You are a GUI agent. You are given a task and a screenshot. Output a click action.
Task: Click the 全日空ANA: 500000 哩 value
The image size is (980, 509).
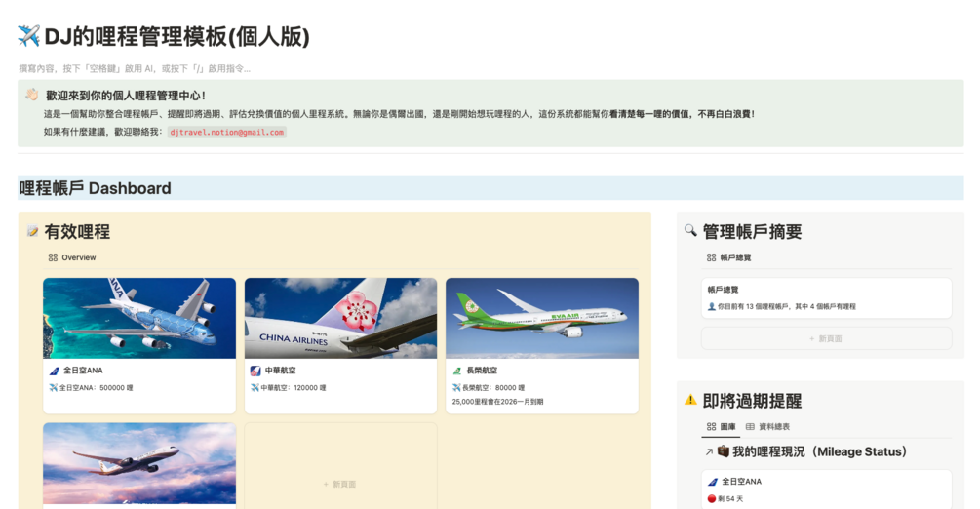coord(96,388)
